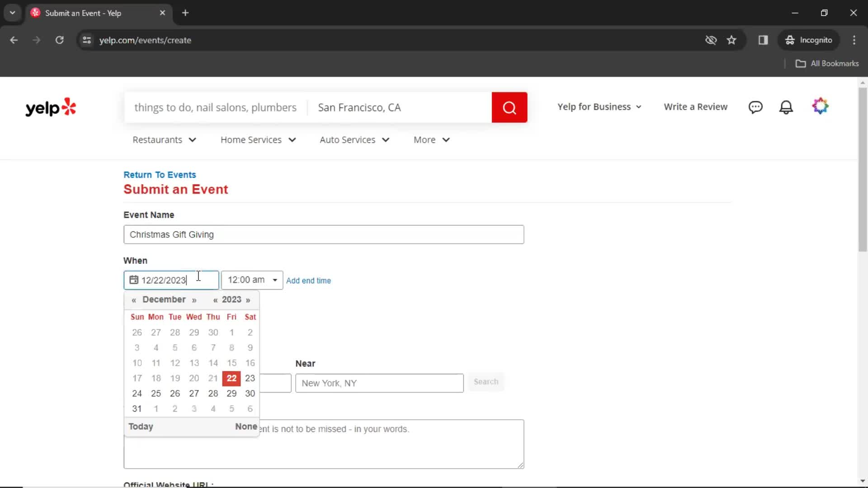This screenshot has width=868, height=488.
Task: Select December 28 in calendar
Action: 213,394
